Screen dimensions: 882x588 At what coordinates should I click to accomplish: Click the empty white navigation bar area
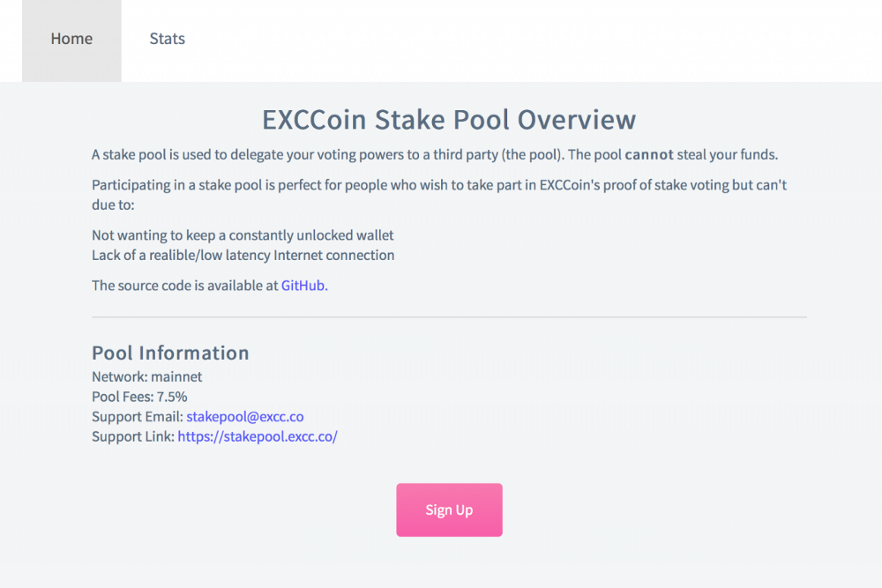529,40
